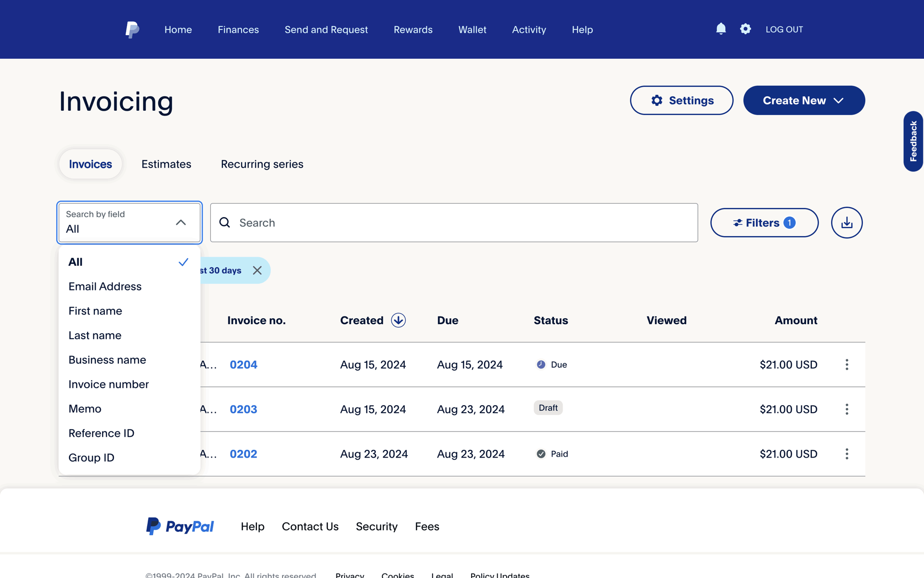
Task: Click the Invoice no. column header
Action: (257, 320)
